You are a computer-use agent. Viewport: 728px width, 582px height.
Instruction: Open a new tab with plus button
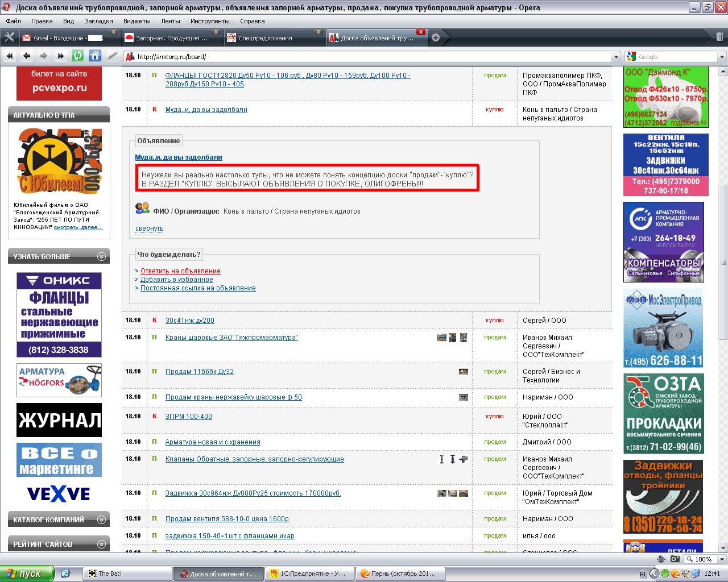(x=436, y=38)
